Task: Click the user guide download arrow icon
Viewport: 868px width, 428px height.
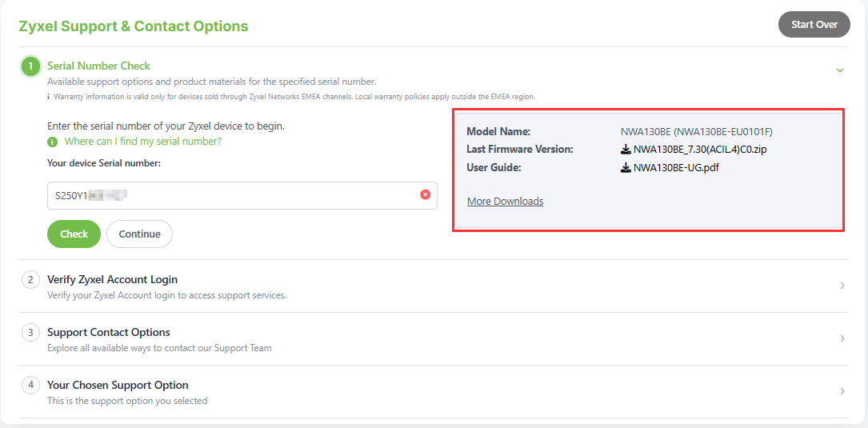Action: [626, 167]
